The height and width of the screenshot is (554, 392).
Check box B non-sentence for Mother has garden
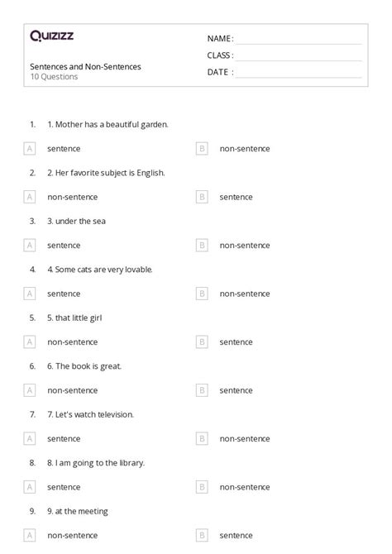tap(202, 149)
